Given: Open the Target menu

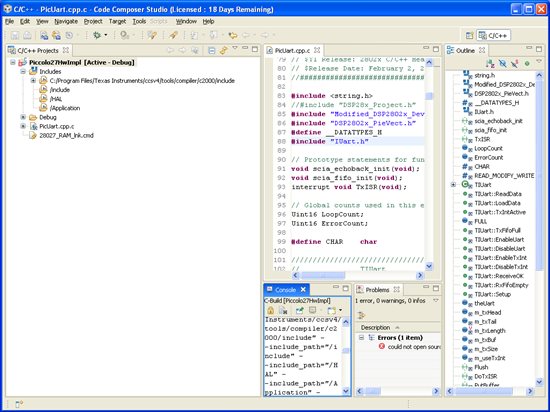Looking at the screenshot, I should (117, 21).
